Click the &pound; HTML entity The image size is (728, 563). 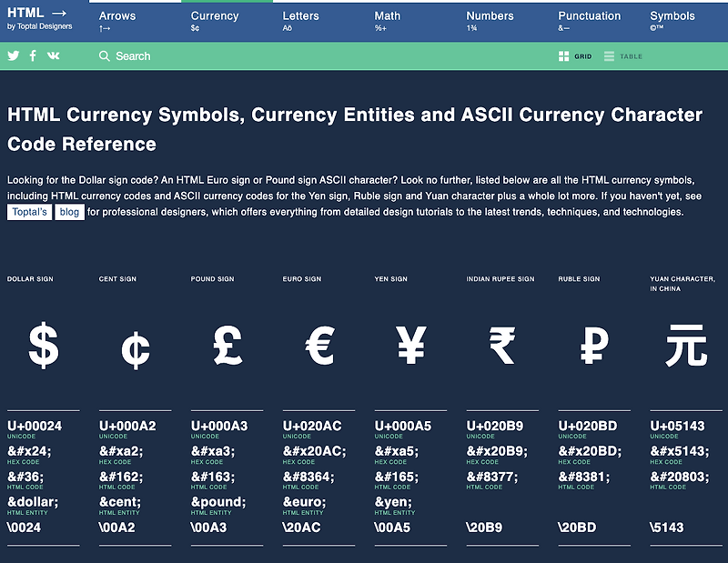(218, 502)
